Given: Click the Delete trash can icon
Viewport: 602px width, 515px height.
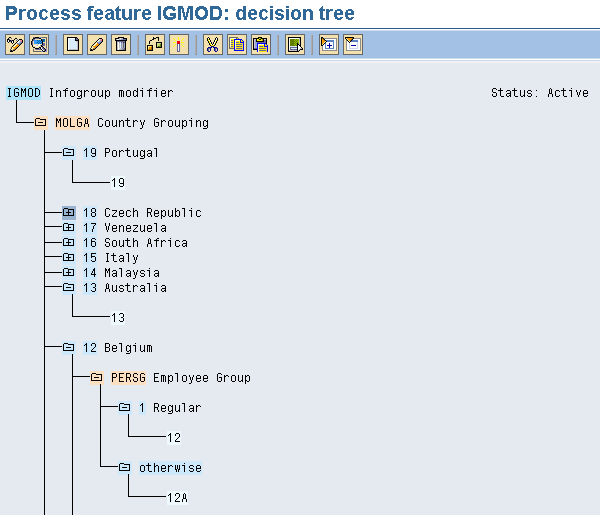Looking at the screenshot, I should click(121, 45).
